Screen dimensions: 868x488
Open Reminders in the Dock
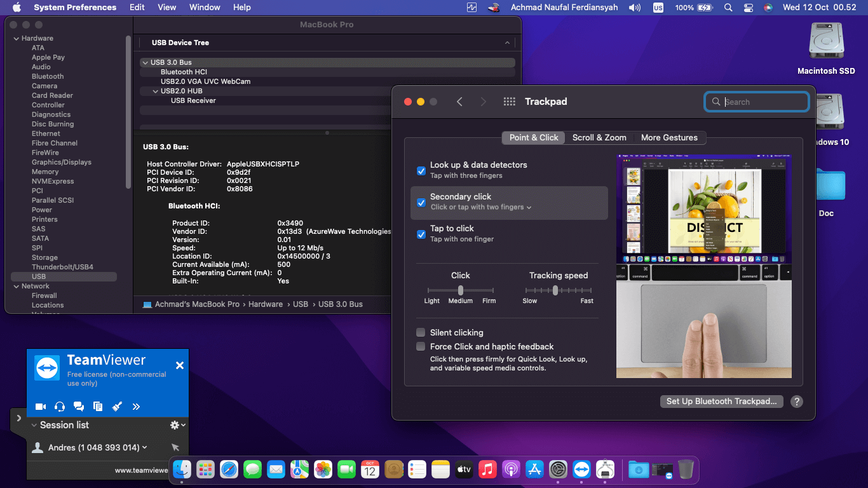pyautogui.click(x=417, y=470)
